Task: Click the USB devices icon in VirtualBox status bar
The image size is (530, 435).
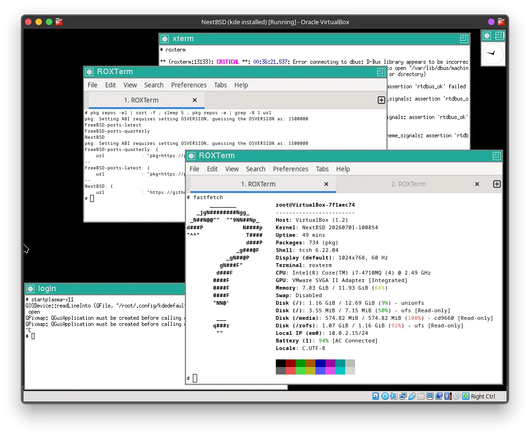Action: pyautogui.click(x=412, y=396)
